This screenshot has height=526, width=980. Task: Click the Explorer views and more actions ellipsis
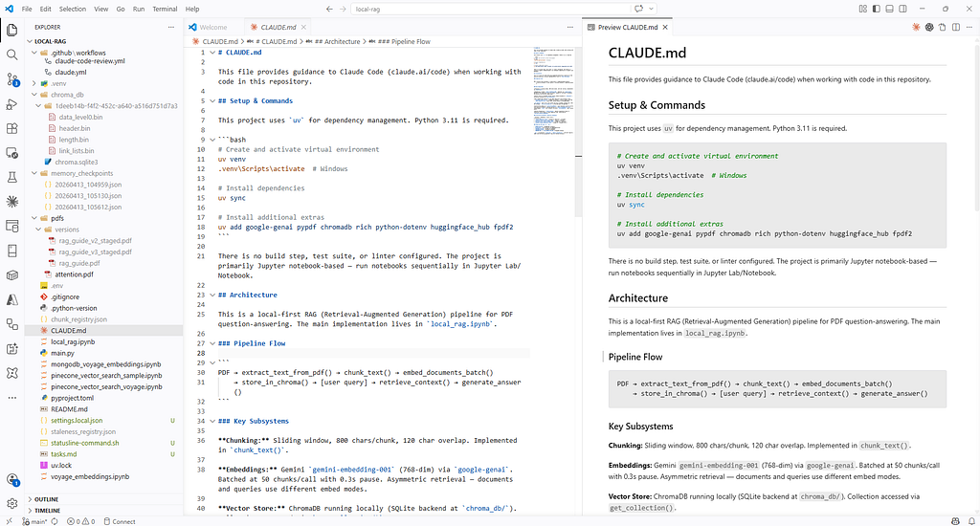170,27
